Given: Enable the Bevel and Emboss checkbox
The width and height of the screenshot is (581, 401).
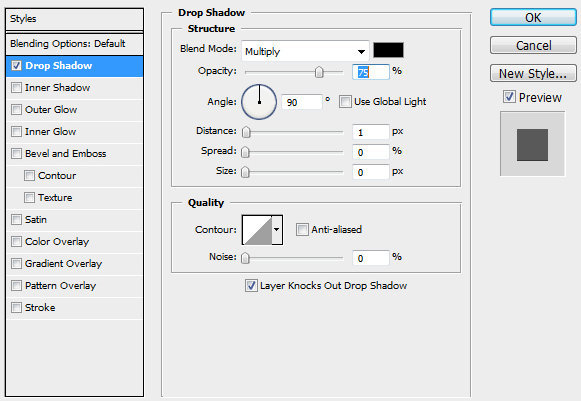Looking at the screenshot, I should pos(16,153).
